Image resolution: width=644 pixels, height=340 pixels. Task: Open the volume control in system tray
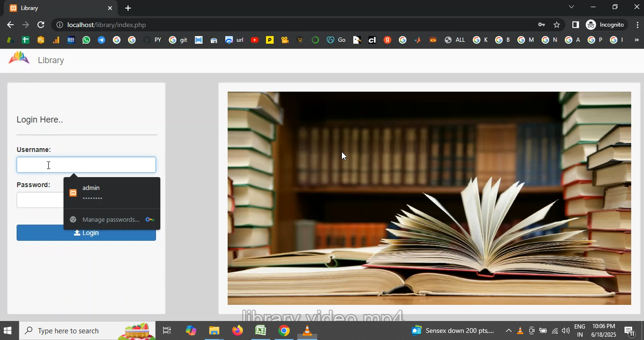(x=566, y=331)
